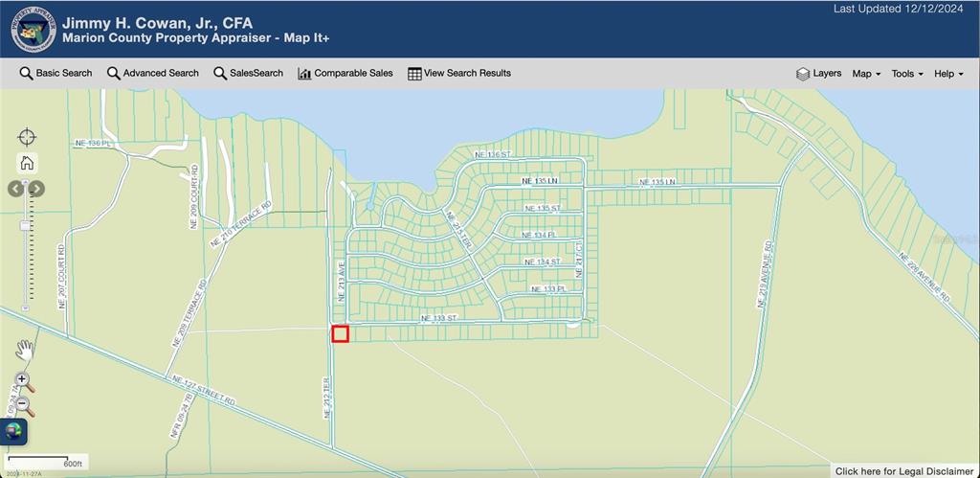Click the Property Appraiser seal logo
Image resolution: width=980 pixels, height=478 pixels.
[33, 29]
